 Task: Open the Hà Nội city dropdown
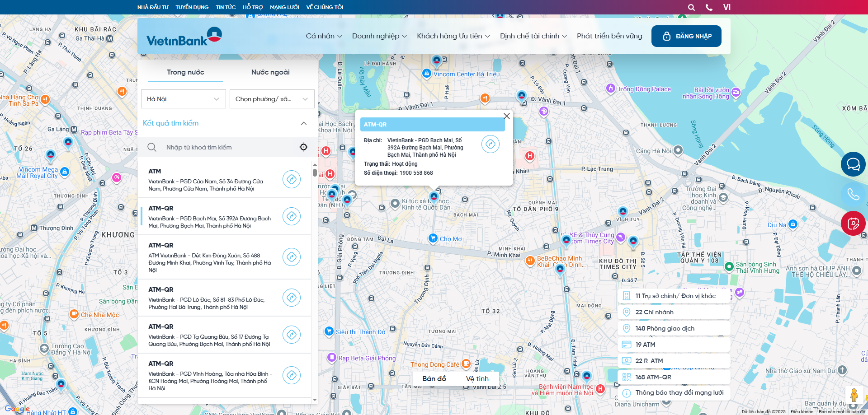[x=183, y=99]
